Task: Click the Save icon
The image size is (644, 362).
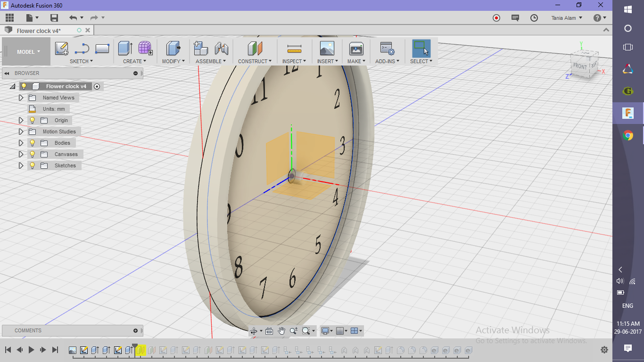Action: tap(54, 18)
